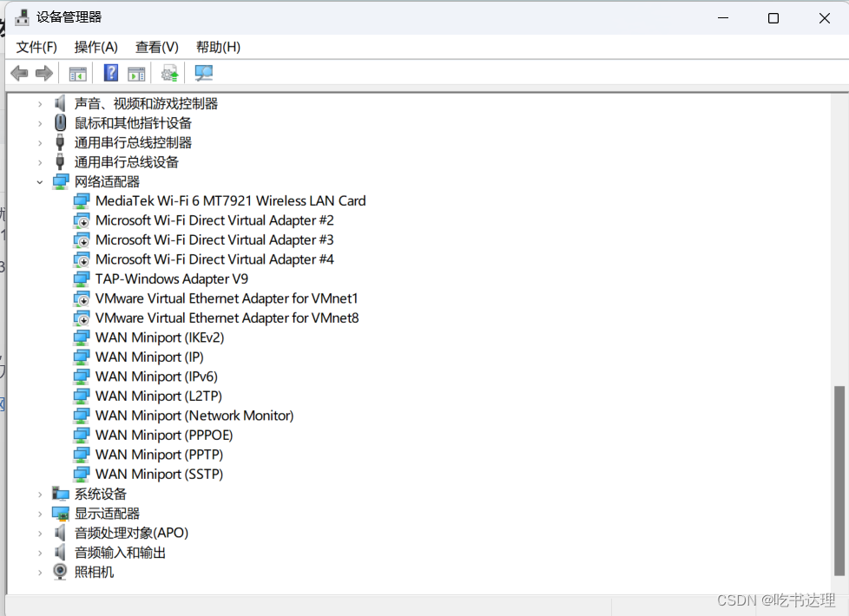Show or hide the console tree icon
The image size is (849, 616).
coord(77,74)
